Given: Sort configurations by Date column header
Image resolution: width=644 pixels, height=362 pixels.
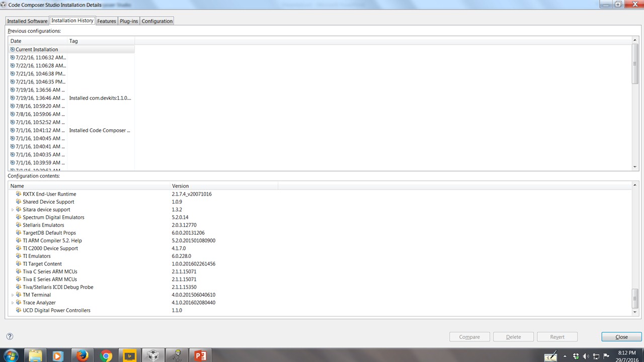Looking at the screenshot, I should click(x=38, y=41).
